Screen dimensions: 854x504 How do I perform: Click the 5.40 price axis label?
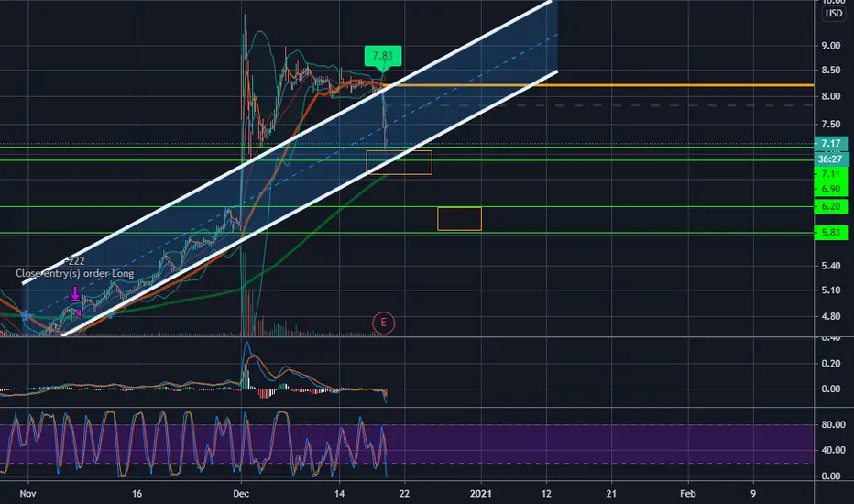coord(830,266)
